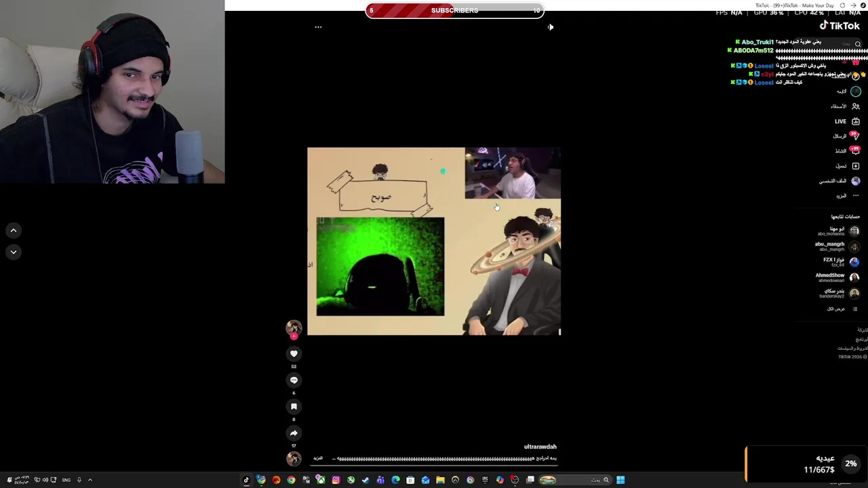Screen dimensions: 868x488
Task: Click the TikTok logo
Action: (x=840, y=26)
